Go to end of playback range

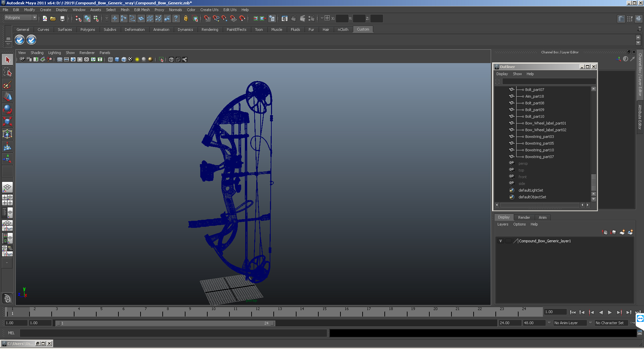click(x=638, y=312)
